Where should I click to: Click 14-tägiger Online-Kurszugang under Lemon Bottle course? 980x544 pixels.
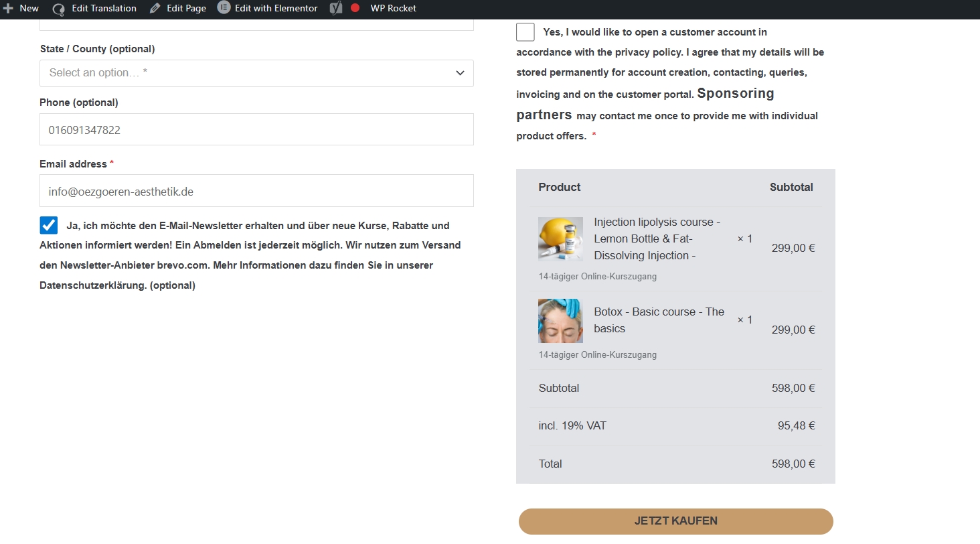coord(597,276)
